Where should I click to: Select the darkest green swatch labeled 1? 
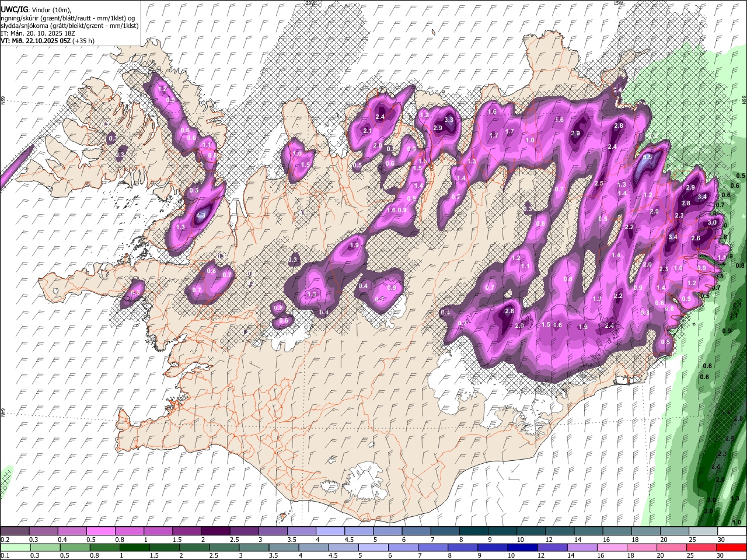(134, 548)
